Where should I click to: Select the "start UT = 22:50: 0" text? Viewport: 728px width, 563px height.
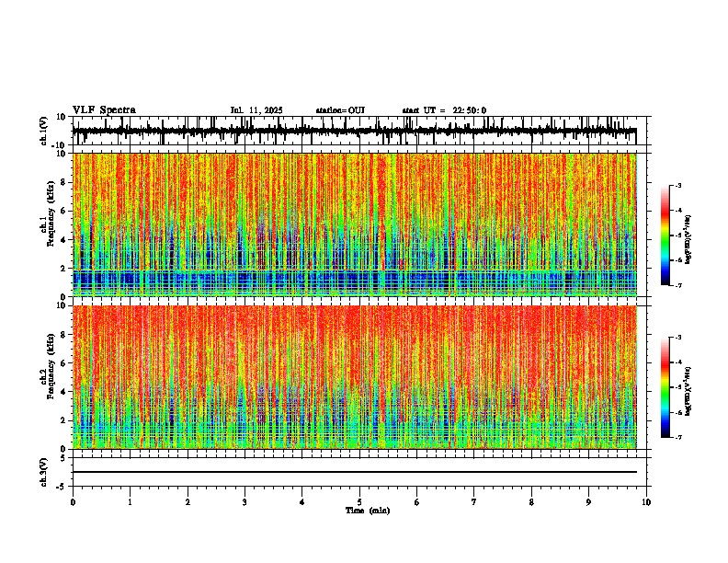click(x=444, y=110)
